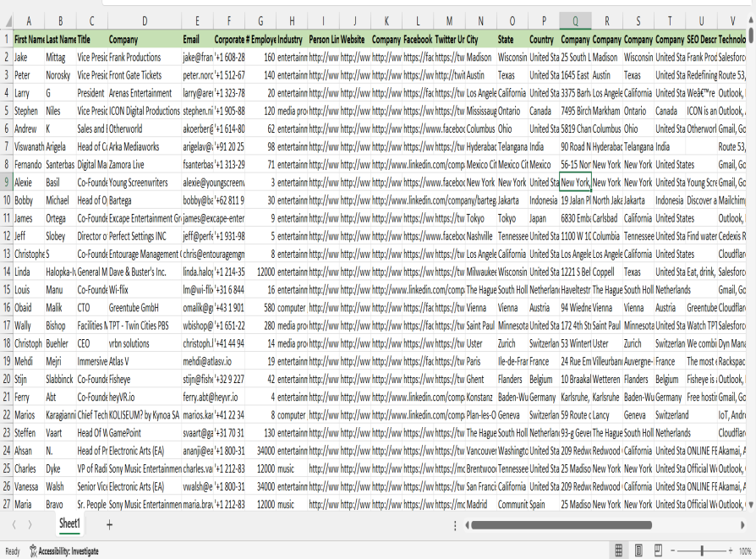The image size is (756, 559).
Task: Click the zoom in plus icon
Action: 729,551
